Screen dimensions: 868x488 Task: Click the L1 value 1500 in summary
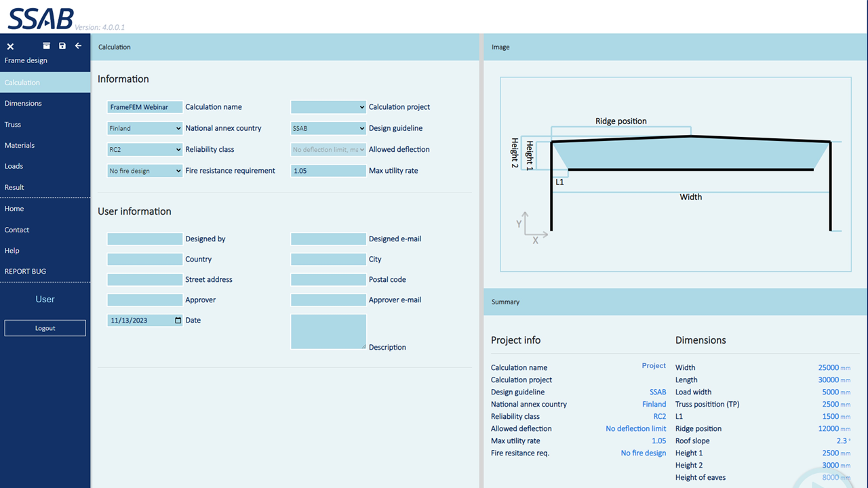pyautogui.click(x=831, y=416)
